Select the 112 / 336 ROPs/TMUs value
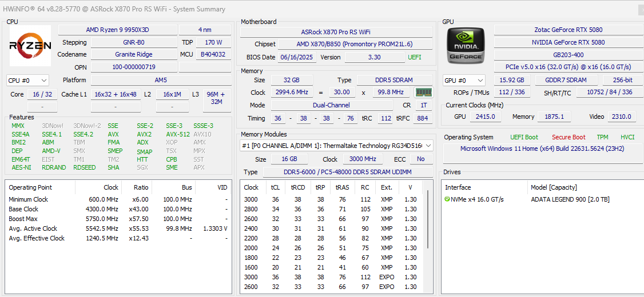 512,93
